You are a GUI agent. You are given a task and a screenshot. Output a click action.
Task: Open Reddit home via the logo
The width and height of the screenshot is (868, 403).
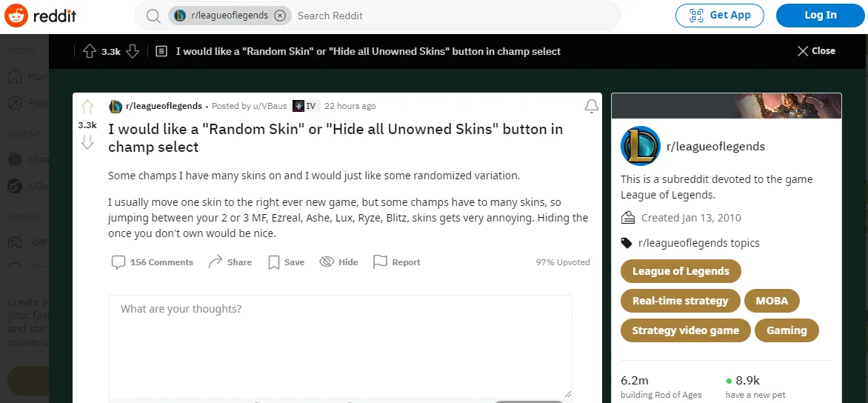tap(40, 16)
